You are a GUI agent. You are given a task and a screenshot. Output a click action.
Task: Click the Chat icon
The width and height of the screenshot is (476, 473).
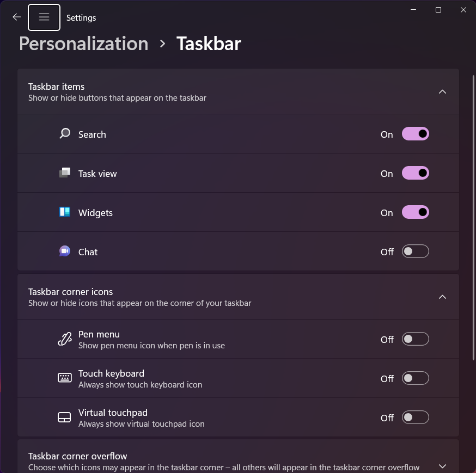pyautogui.click(x=65, y=251)
